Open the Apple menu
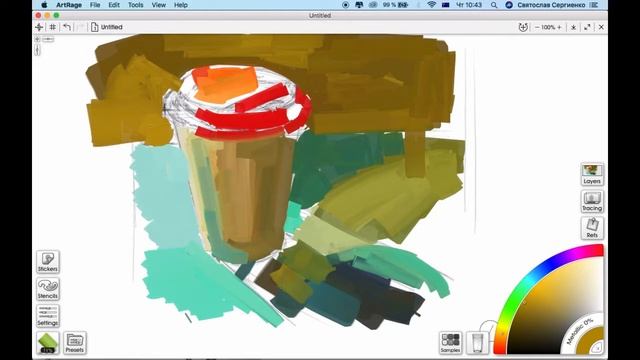The height and width of the screenshot is (360, 640). (x=44, y=5)
